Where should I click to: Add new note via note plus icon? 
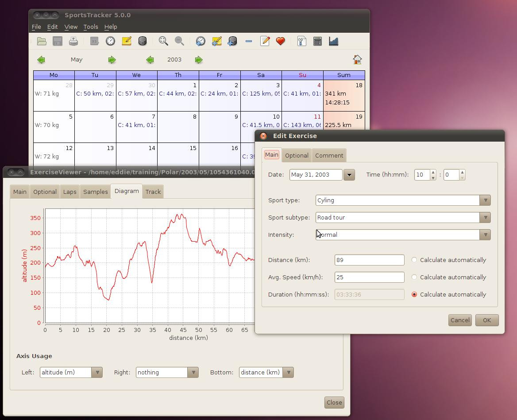pos(216,41)
